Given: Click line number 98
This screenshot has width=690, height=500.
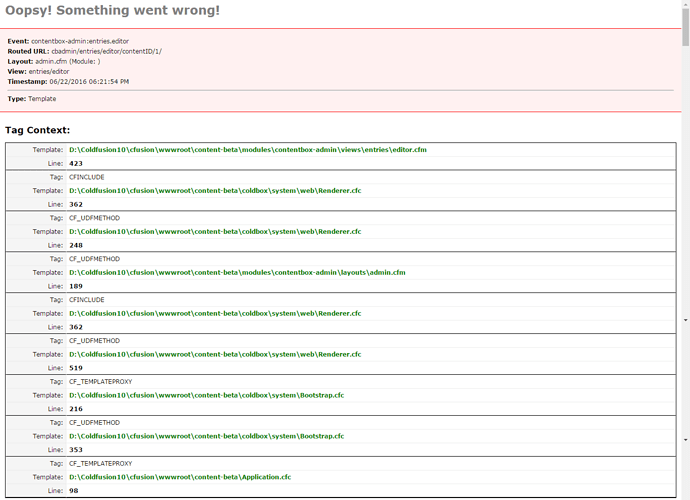Looking at the screenshot, I should [74, 491].
